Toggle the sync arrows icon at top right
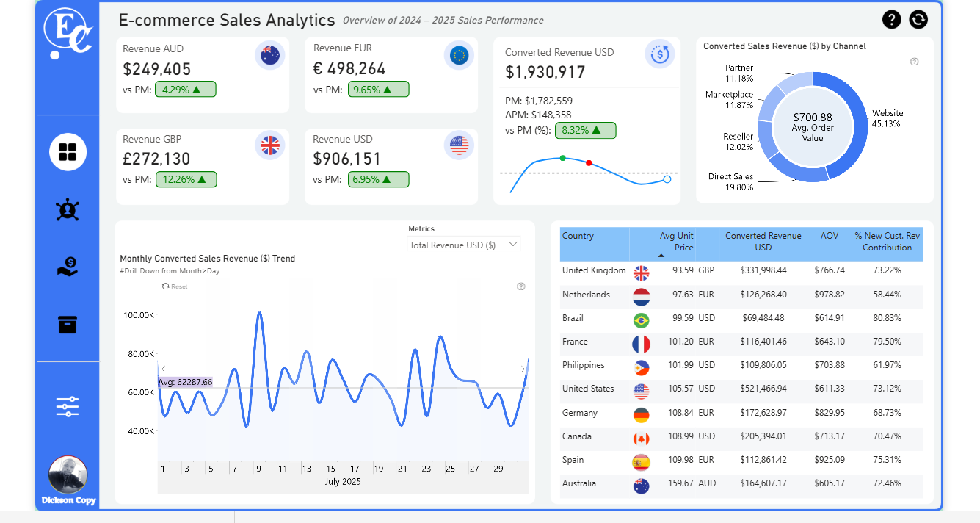 coord(918,19)
